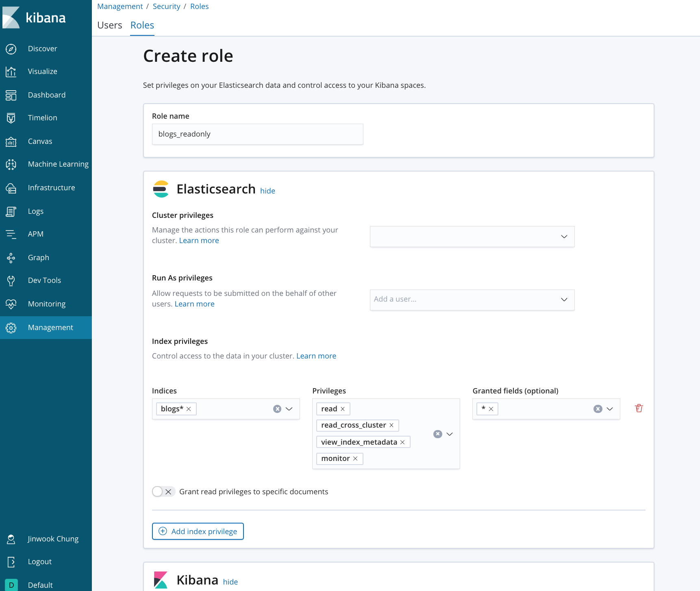Open Cluster privileges Learn more link
The image size is (700, 591).
coord(199,241)
